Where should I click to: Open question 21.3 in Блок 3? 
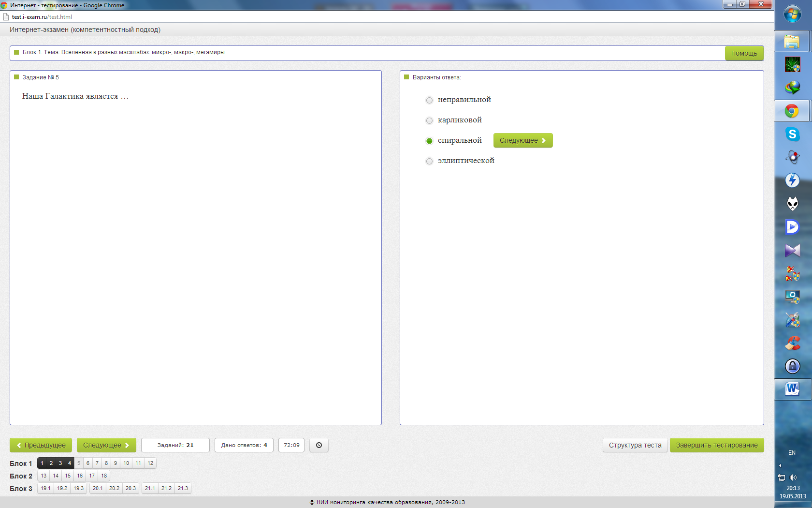click(183, 488)
